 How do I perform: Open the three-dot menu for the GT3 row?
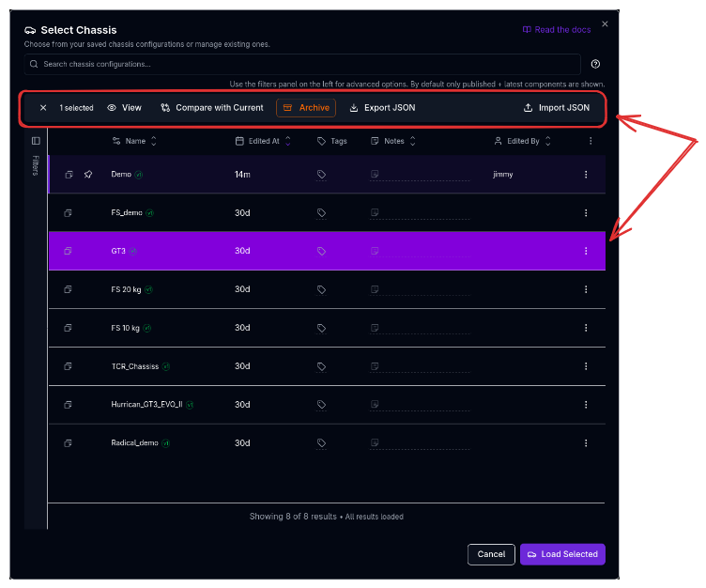(586, 251)
